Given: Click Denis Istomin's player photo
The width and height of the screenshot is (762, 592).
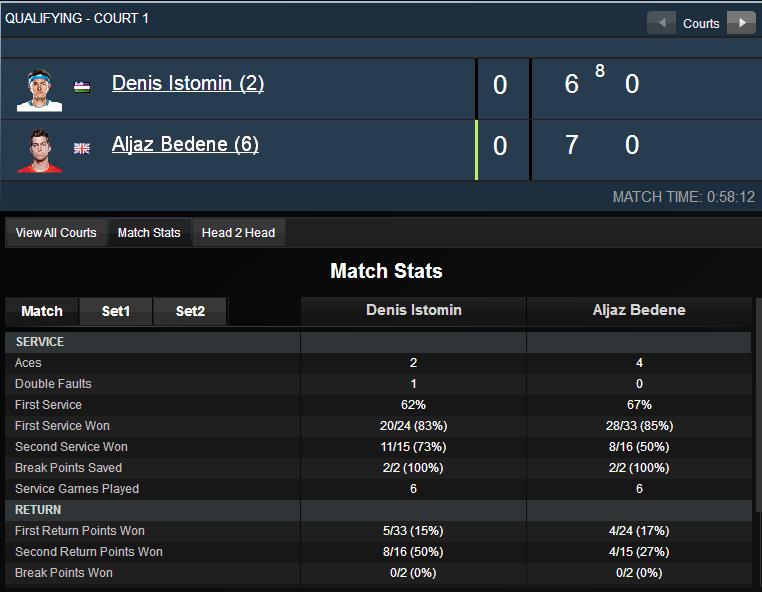Looking at the screenshot, I should click(x=39, y=90).
